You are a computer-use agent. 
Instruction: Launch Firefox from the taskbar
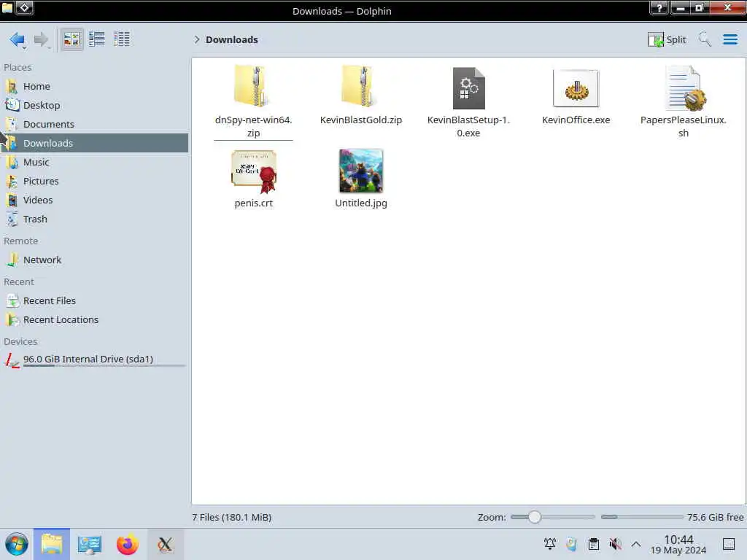coord(127,544)
